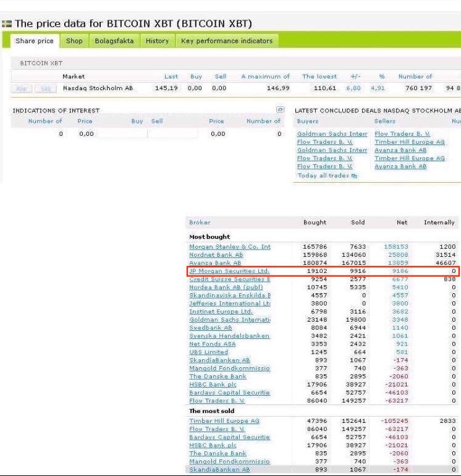
Task: Open the Shop tab
Action: tap(74, 41)
